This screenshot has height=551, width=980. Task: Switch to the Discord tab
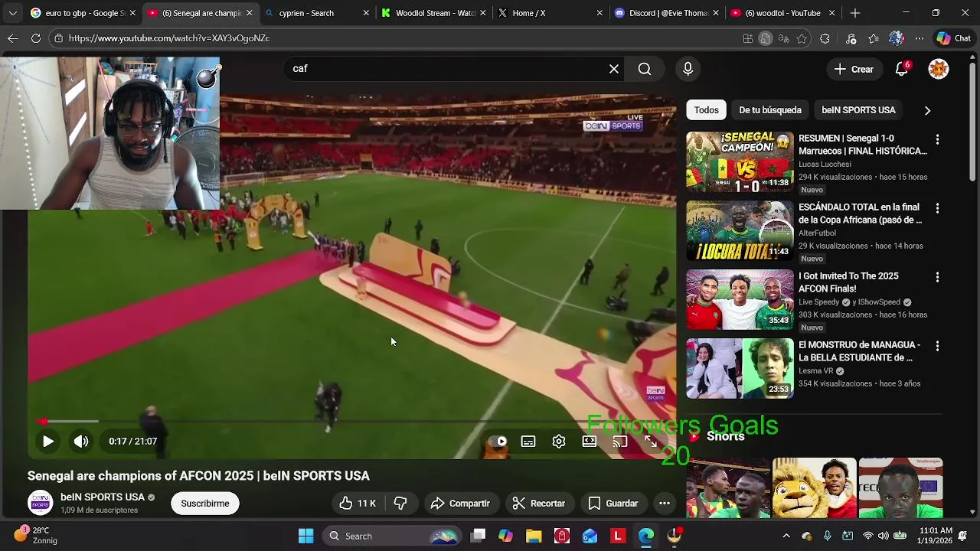666,13
